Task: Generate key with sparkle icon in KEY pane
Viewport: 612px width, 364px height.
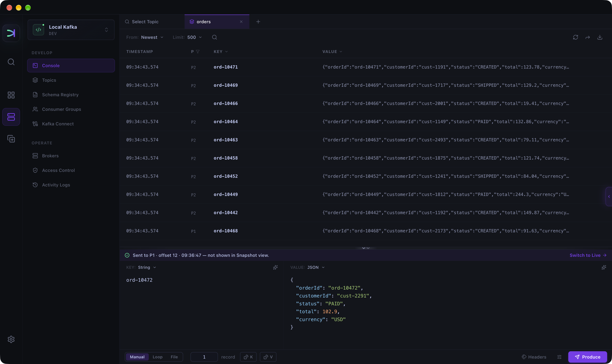Action: pyautogui.click(x=275, y=267)
